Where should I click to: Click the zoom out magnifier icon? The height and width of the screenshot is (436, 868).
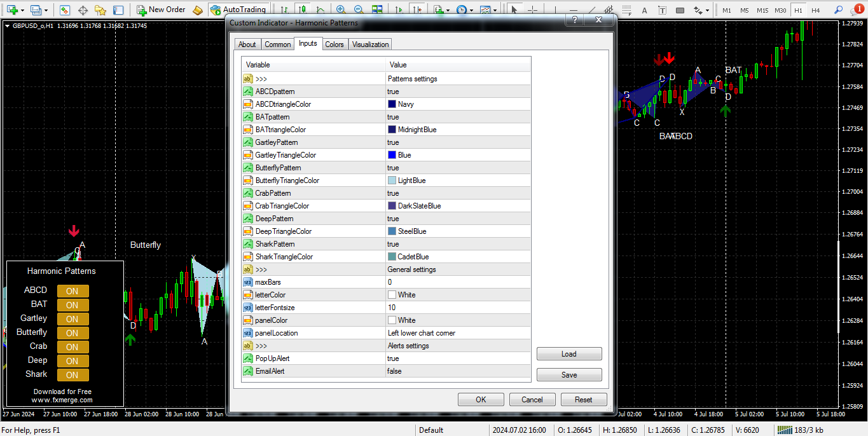pyautogui.click(x=359, y=10)
